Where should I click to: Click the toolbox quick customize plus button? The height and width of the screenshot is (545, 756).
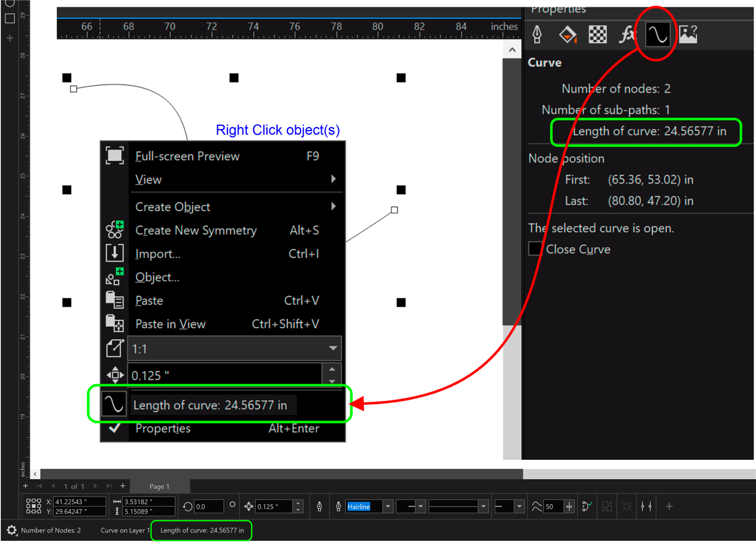9,38
